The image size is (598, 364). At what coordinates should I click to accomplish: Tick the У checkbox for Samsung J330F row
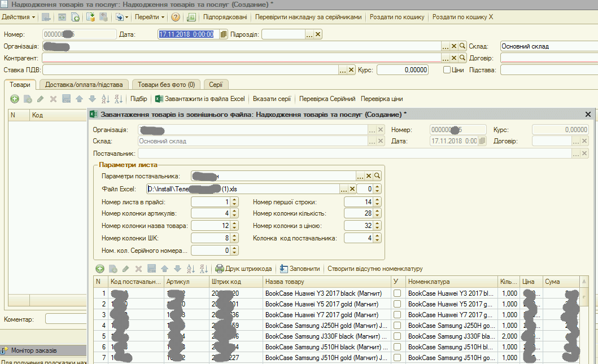pos(398,336)
